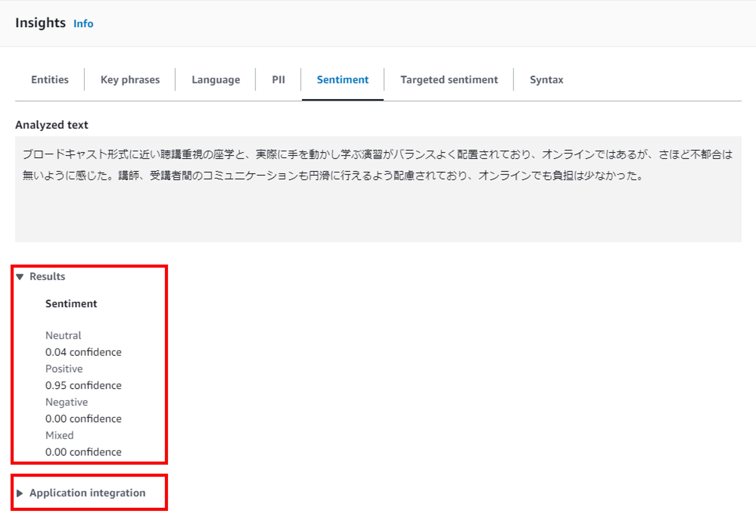Open the Key phrases tab
This screenshot has width=756, height=532.
(x=130, y=79)
